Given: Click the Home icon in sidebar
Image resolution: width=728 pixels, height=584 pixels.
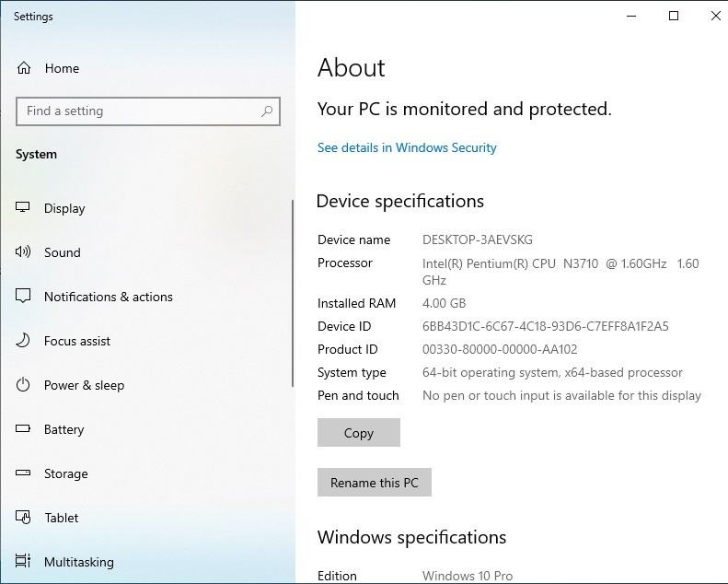Looking at the screenshot, I should [x=24, y=68].
